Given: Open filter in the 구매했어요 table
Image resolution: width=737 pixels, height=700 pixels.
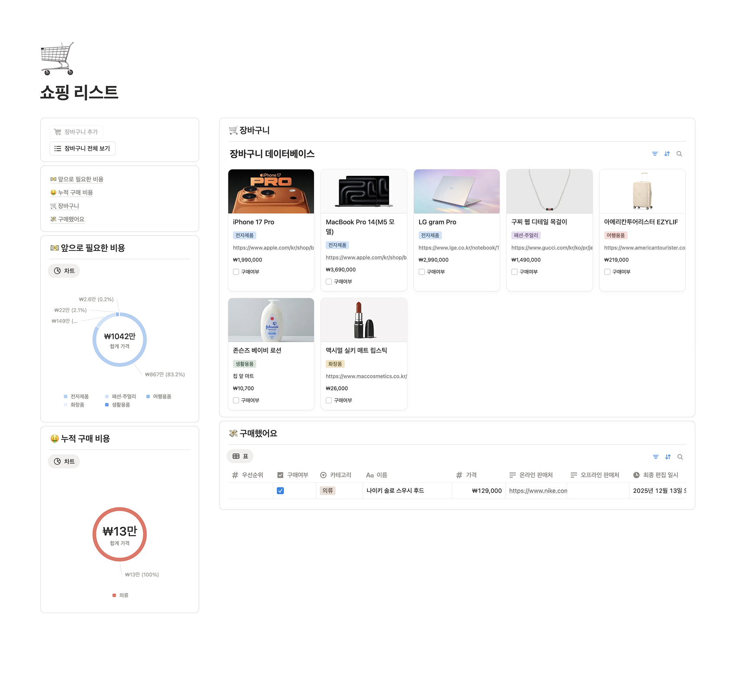Looking at the screenshot, I should [655, 457].
